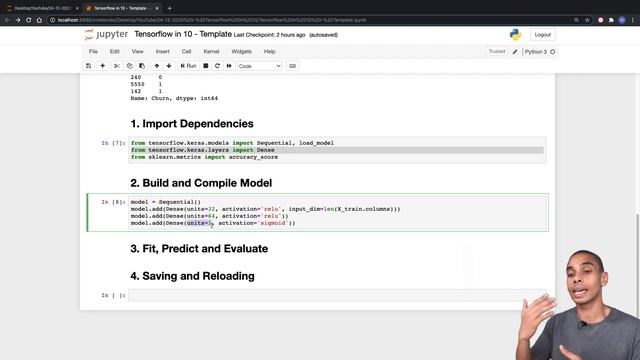This screenshot has width=640, height=360.
Task: Click the red extension icon in toolbar
Action: pos(600,20)
